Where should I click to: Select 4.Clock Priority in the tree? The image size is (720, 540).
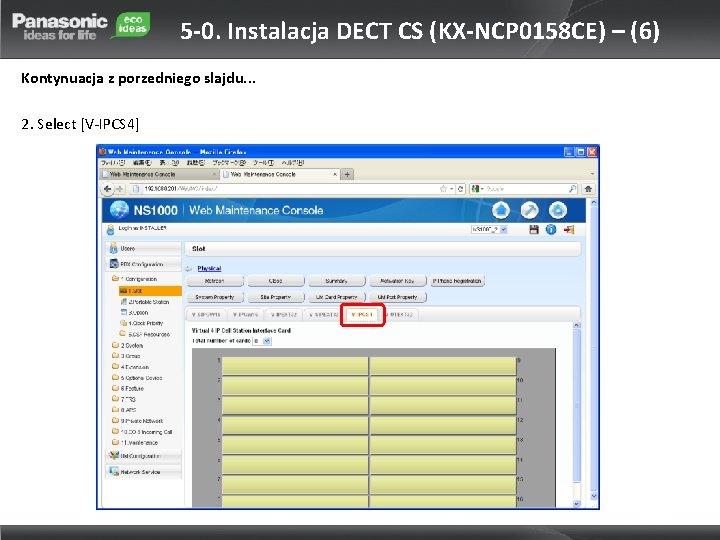pyautogui.click(x=141, y=323)
